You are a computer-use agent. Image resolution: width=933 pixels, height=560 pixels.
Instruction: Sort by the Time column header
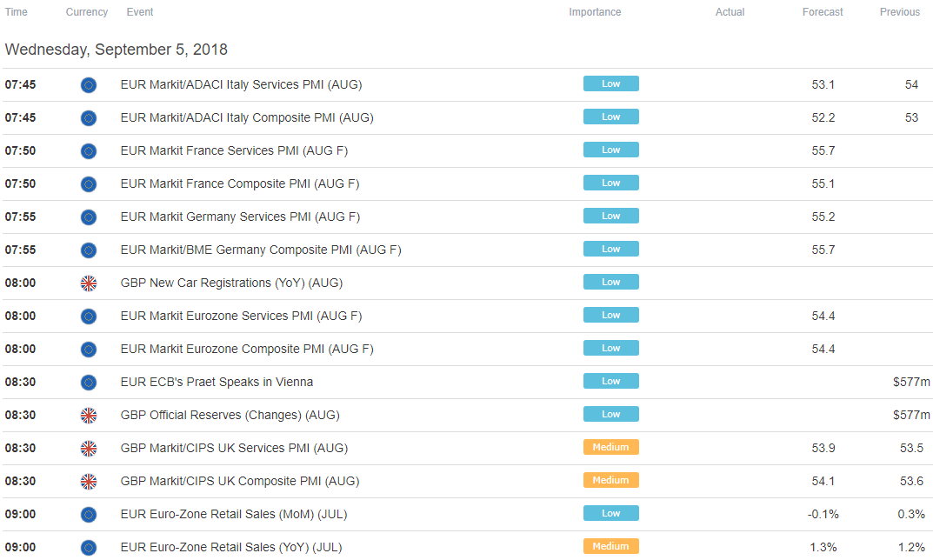[16, 12]
